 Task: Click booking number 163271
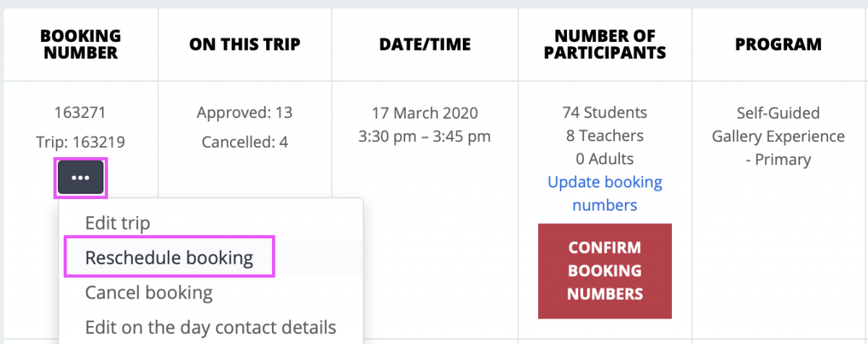click(81, 112)
